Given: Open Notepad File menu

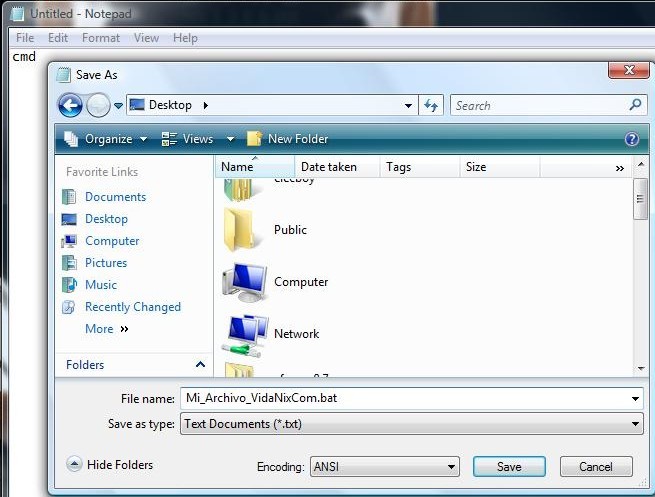Looking at the screenshot, I should coord(25,38).
